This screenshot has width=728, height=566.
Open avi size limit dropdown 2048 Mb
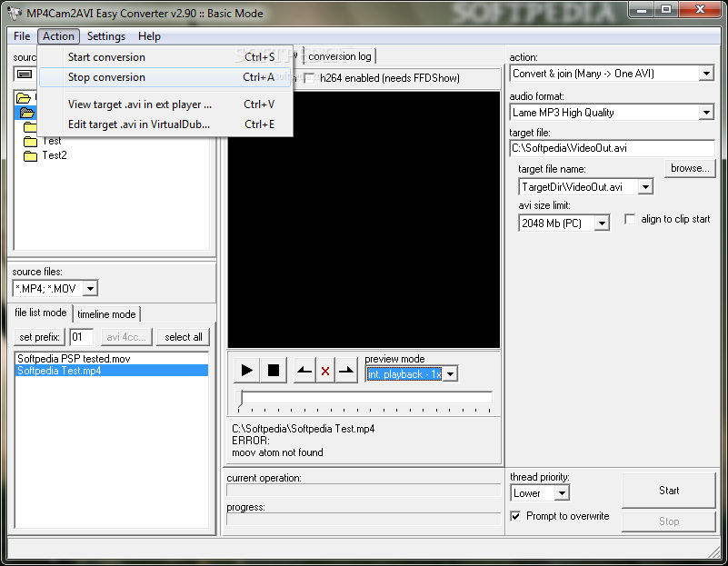(x=603, y=223)
